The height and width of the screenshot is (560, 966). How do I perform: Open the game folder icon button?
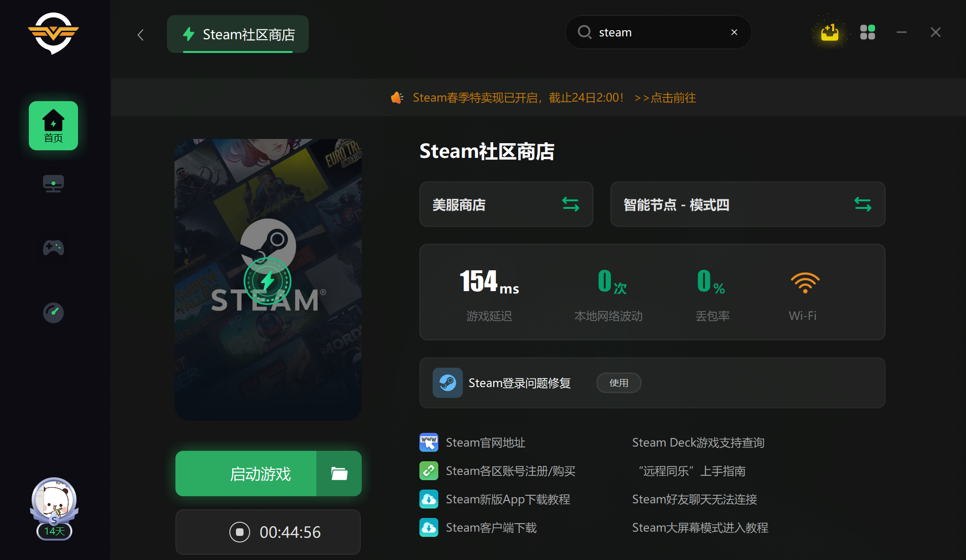(339, 474)
